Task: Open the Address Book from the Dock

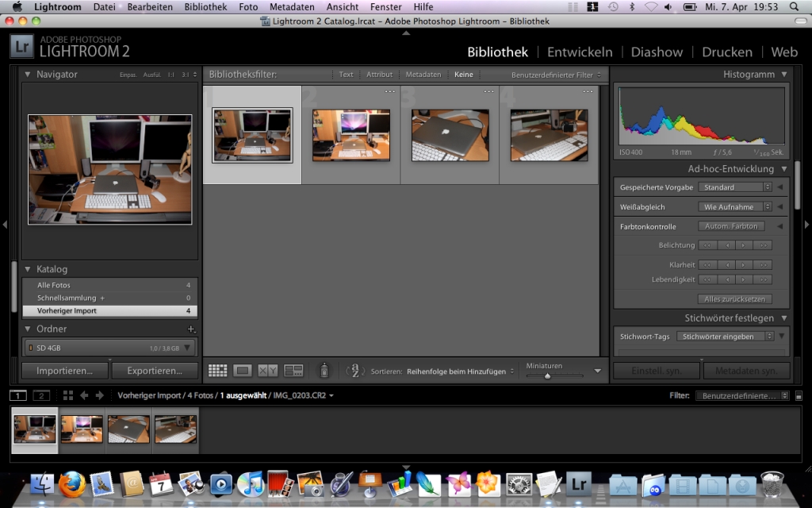Action: click(x=132, y=484)
